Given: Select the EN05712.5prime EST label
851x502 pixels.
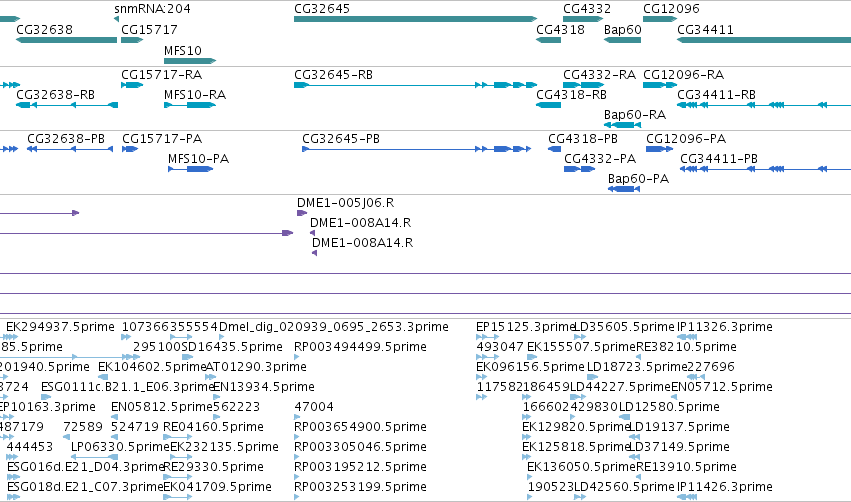Looking at the screenshot, I should [722, 386].
